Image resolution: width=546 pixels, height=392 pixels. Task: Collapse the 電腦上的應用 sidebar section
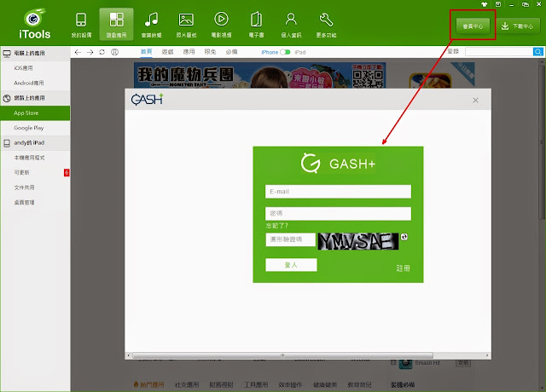pyautogui.click(x=35, y=53)
